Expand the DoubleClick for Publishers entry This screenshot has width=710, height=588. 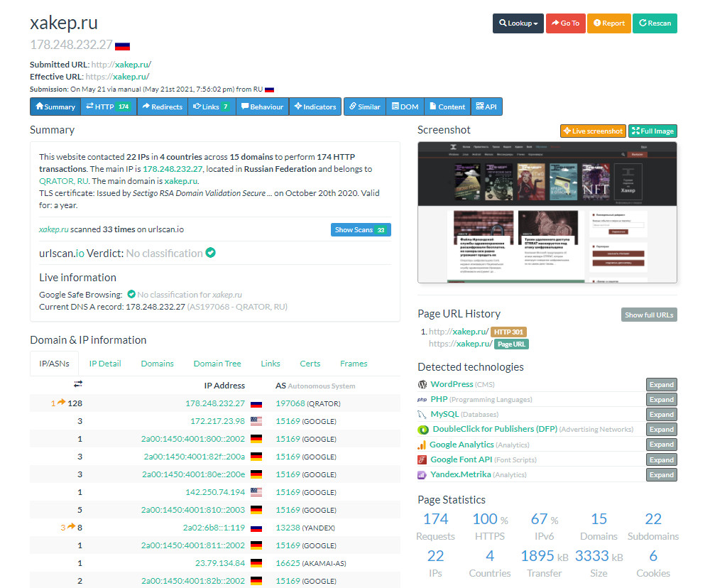coord(662,430)
